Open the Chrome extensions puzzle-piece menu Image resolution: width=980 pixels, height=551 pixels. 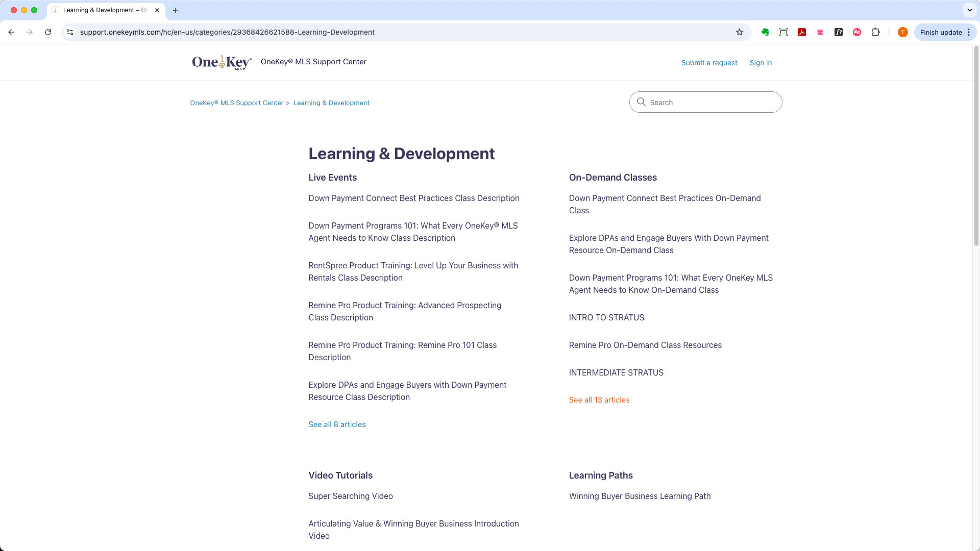tap(876, 32)
